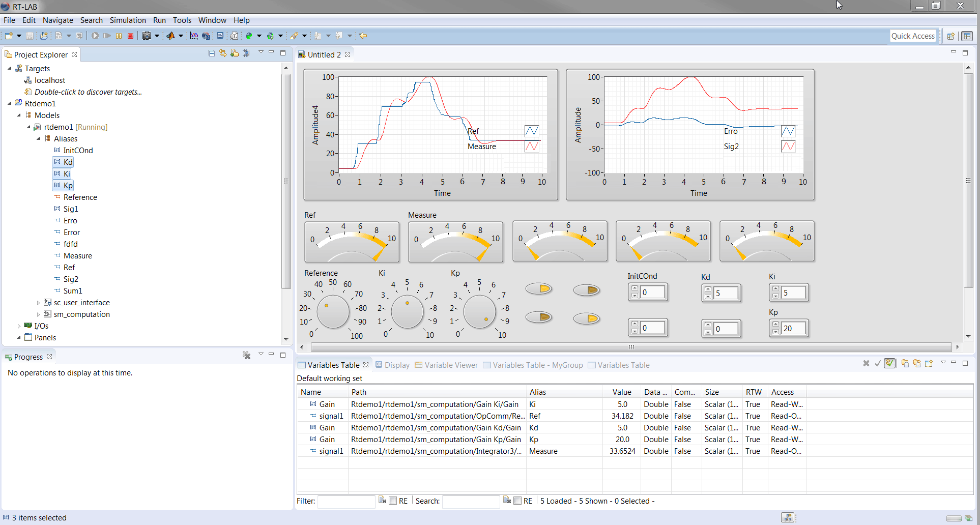Close the Untitled 2 editor tab
Viewport: 980px width, 525px height.
(x=348, y=54)
